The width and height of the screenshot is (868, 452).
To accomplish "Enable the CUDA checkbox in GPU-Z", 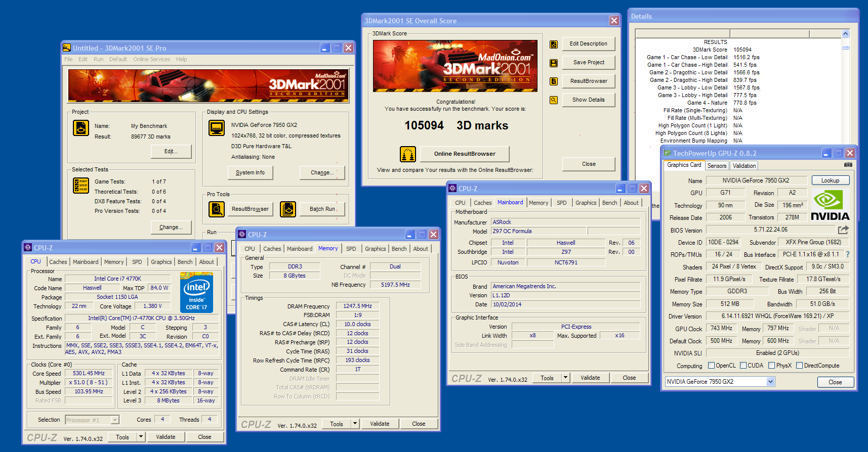I will pos(743,366).
